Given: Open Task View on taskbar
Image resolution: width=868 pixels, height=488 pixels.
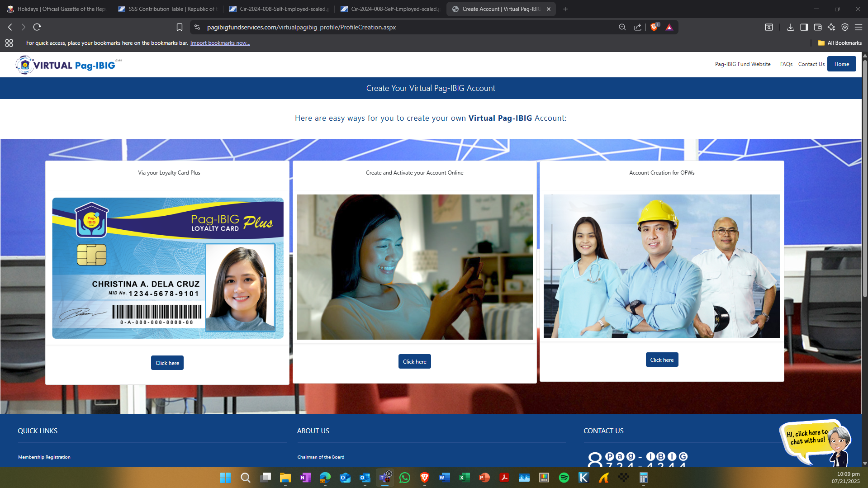Looking at the screenshot, I should 266,478.
